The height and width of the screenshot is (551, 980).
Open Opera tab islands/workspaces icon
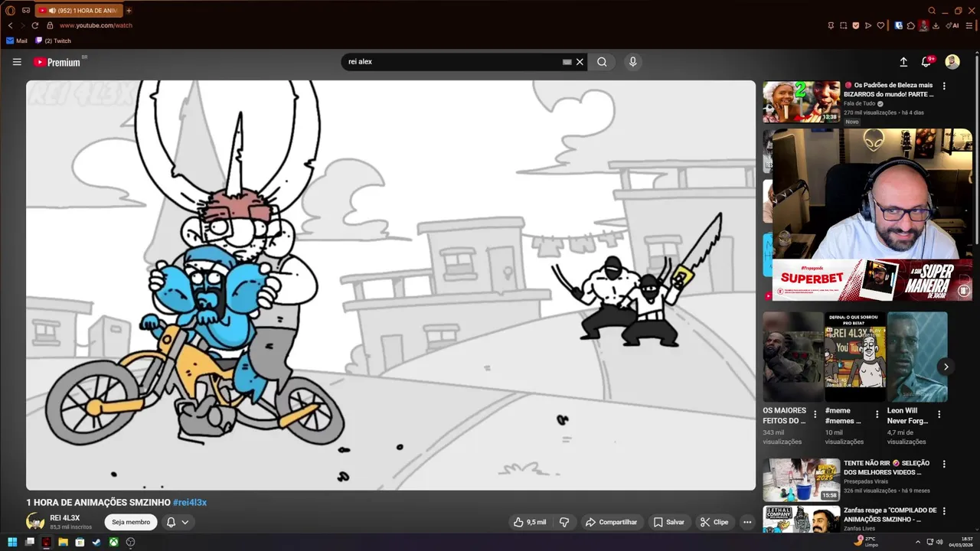(x=26, y=11)
